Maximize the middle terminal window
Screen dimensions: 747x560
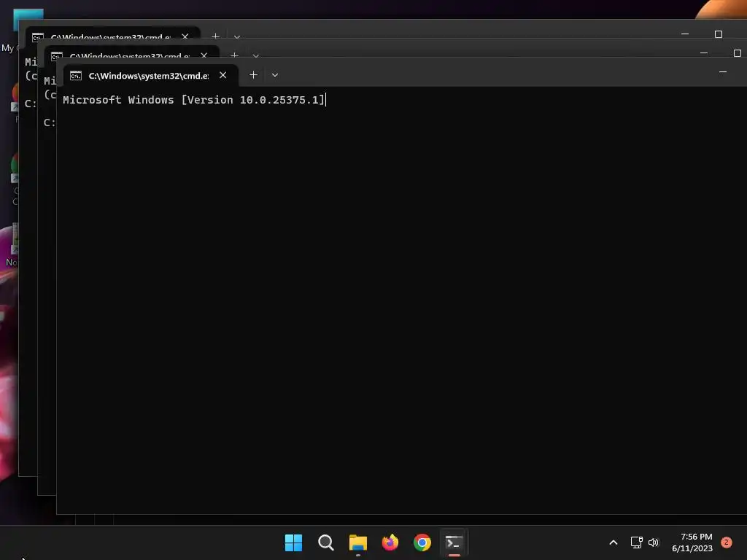pyautogui.click(x=738, y=52)
